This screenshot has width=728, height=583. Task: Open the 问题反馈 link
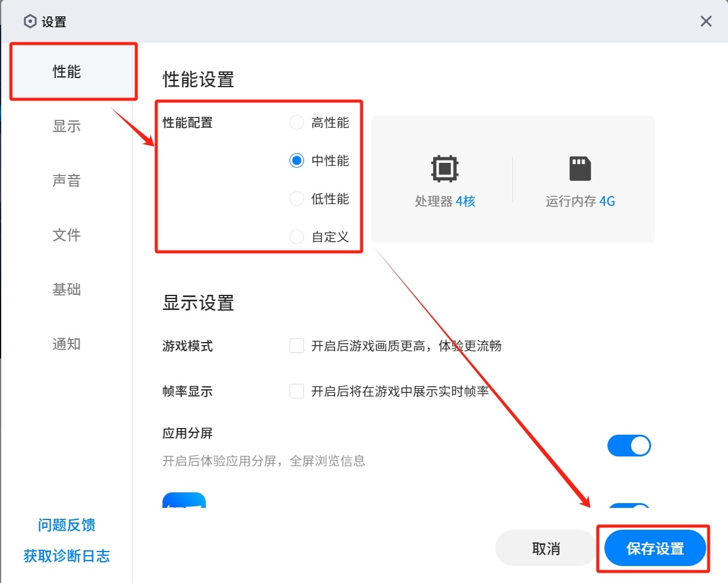pyautogui.click(x=67, y=525)
